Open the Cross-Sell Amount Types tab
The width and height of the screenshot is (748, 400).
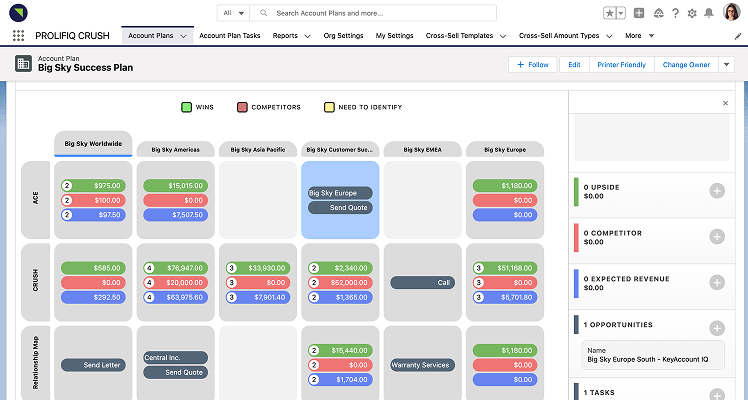(559, 35)
